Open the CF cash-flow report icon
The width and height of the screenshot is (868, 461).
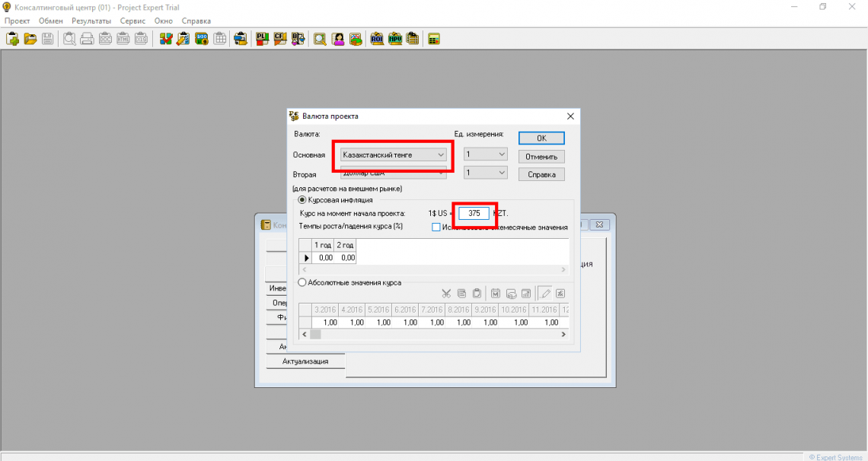(x=280, y=39)
